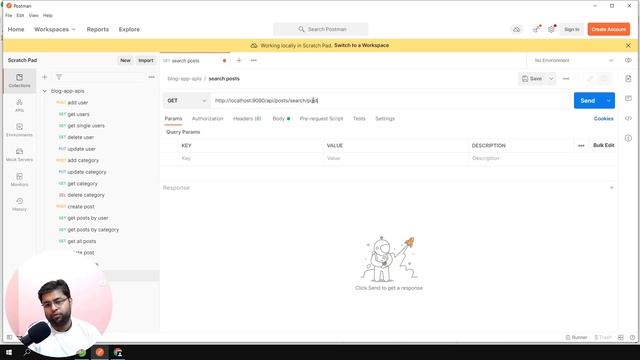Switch to the Params tab
The image size is (640, 360).
(173, 118)
